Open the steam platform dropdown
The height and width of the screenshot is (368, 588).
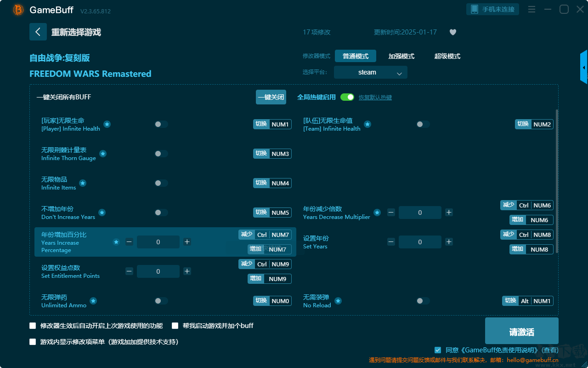(x=371, y=72)
